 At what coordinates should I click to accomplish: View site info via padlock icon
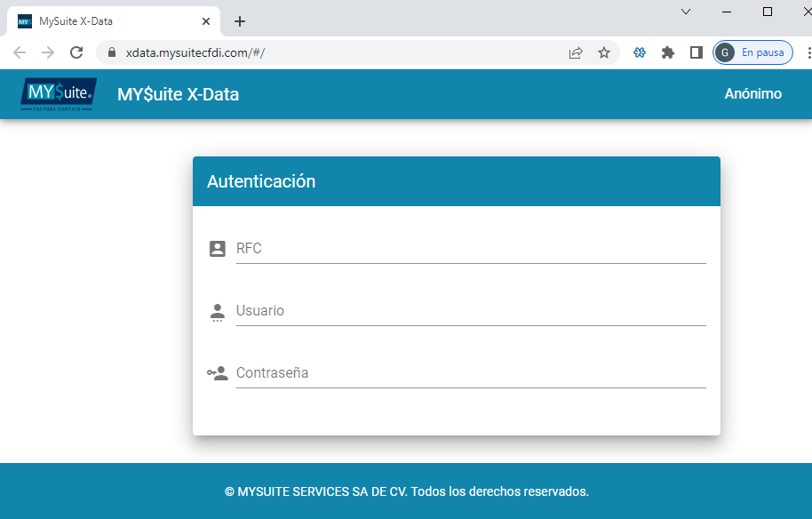coord(112,52)
